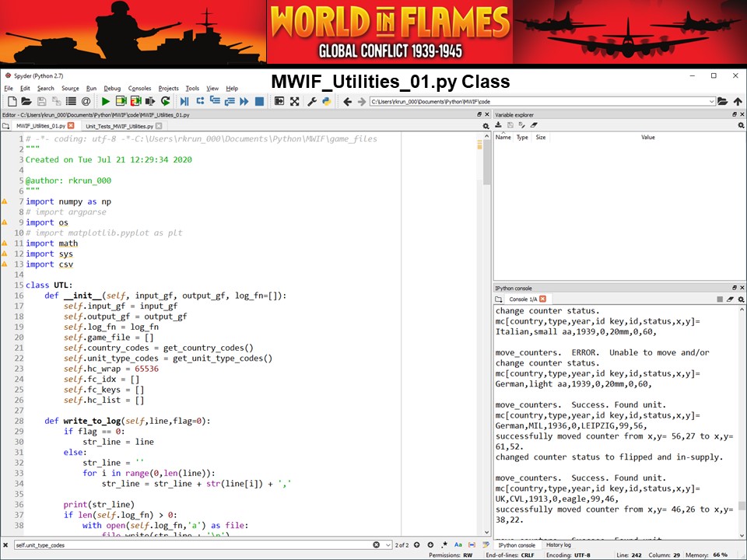This screenshot has width=747, height=560.
Task: Remove all variables with the eraser icon
Action: [534, 124]
